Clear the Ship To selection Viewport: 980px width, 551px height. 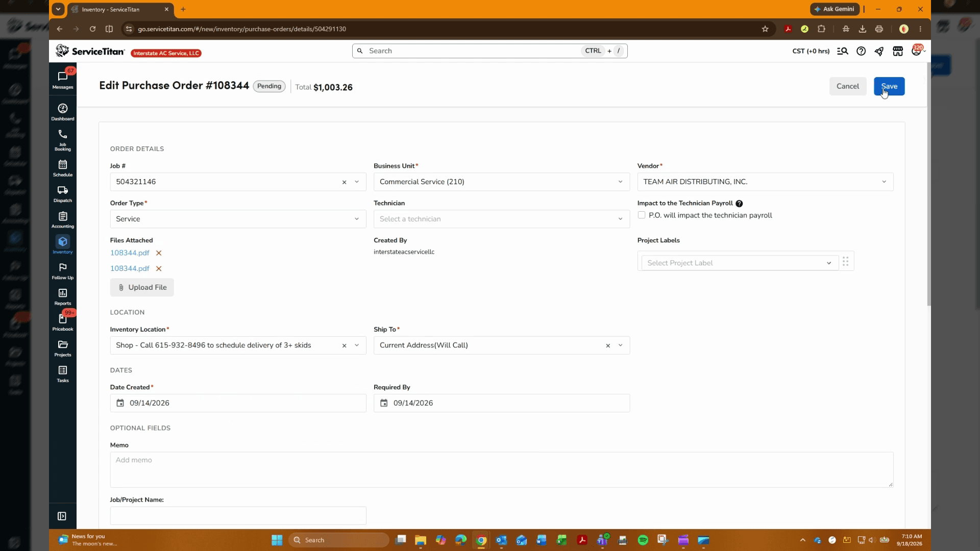pos(608,346)
